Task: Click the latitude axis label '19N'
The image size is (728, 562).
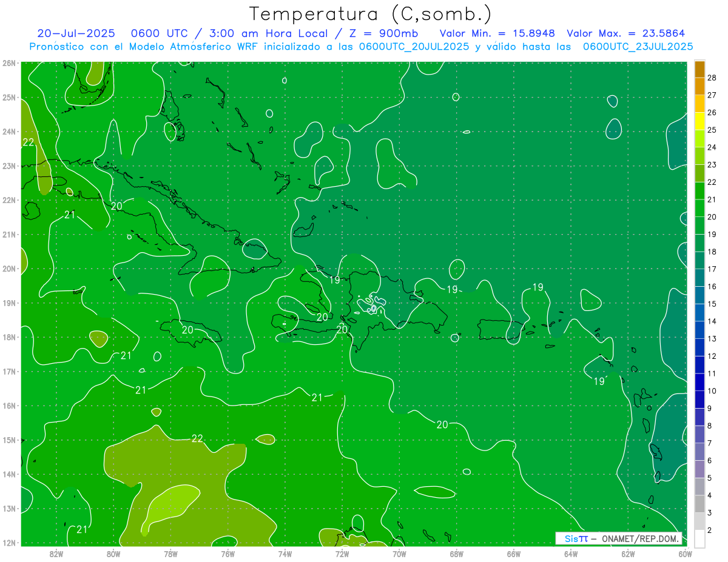Action: click(9, 303)
